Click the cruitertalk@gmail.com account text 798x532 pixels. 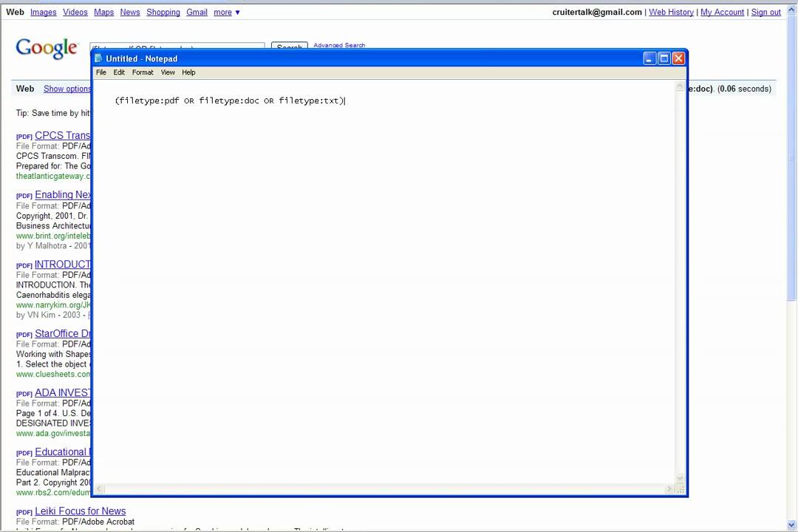597,13
